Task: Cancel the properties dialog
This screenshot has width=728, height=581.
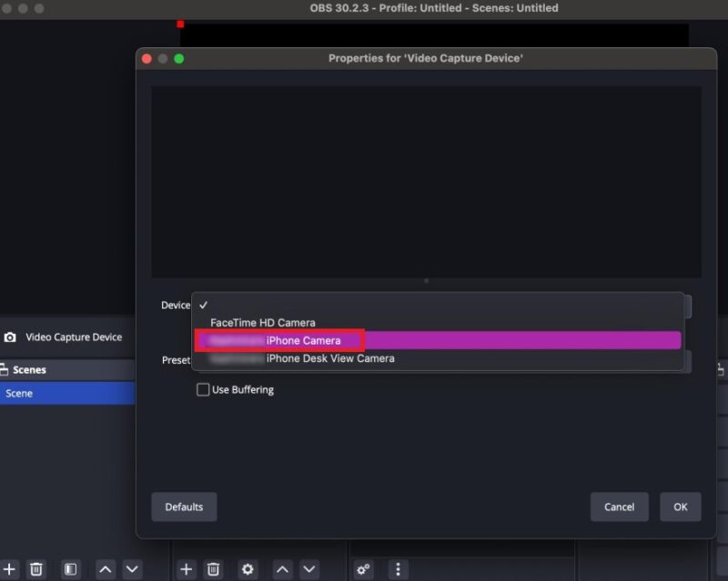Action: (x=620, y=506)
